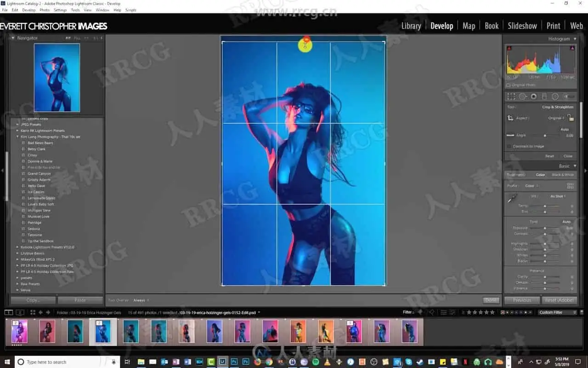This screenshot has height=368, width=588.
Task: Click the Exposure slider handle
Action: pos(545,228)
